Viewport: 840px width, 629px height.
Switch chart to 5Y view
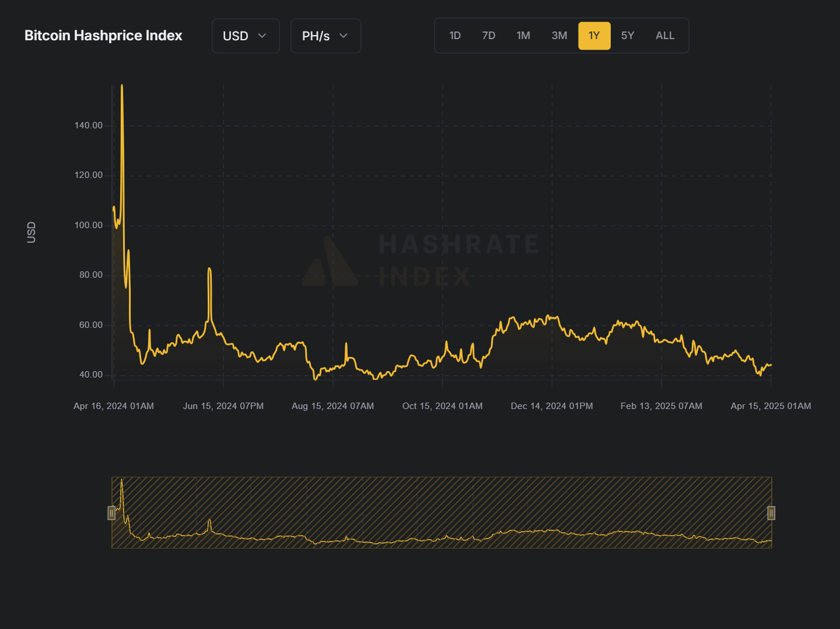tap(628, 36)
